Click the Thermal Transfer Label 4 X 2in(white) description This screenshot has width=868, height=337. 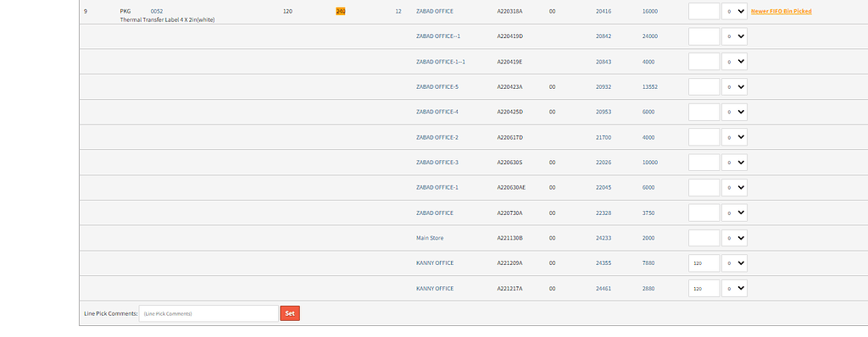pos(167,20)
